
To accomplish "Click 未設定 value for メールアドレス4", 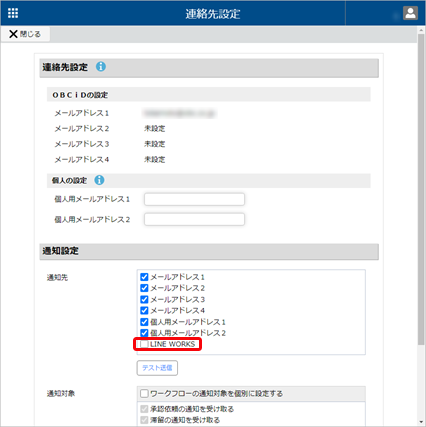I will pyautogui.click(x=155, y=160).
